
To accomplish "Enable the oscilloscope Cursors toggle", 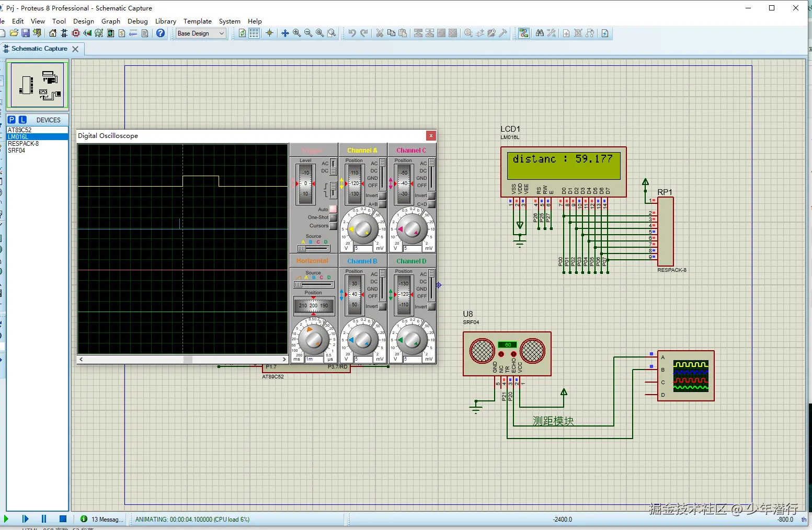I will [333, 226].
